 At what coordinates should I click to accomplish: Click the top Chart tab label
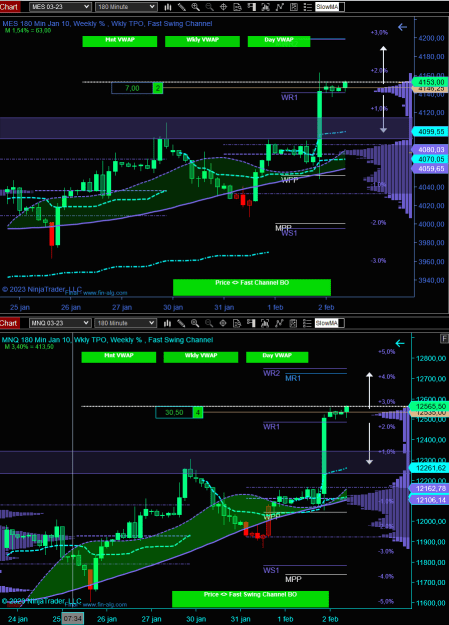click(9, 7)
